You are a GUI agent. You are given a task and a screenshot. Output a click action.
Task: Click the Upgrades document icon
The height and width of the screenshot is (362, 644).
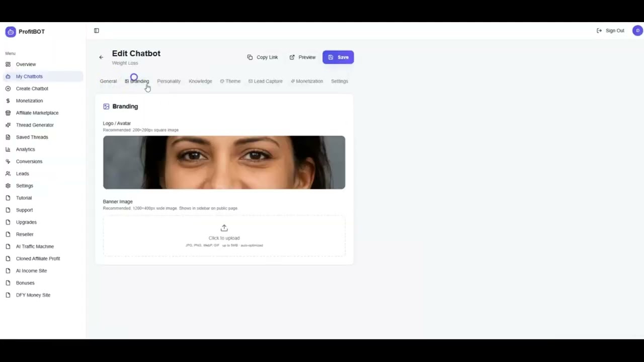click(x=8, y=222)
